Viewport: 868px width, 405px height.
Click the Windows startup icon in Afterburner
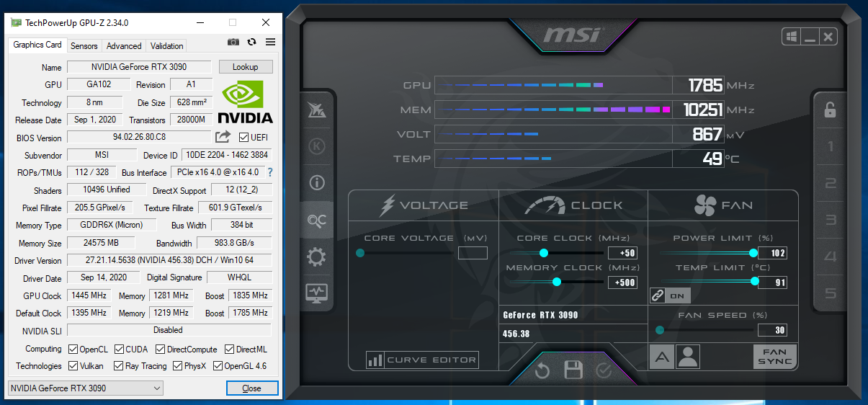point(791,36)
